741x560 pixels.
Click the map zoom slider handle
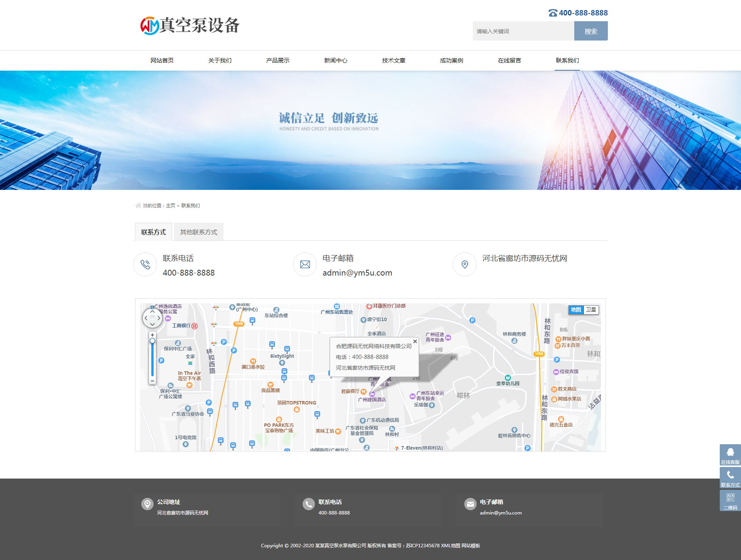coord(152,341)
